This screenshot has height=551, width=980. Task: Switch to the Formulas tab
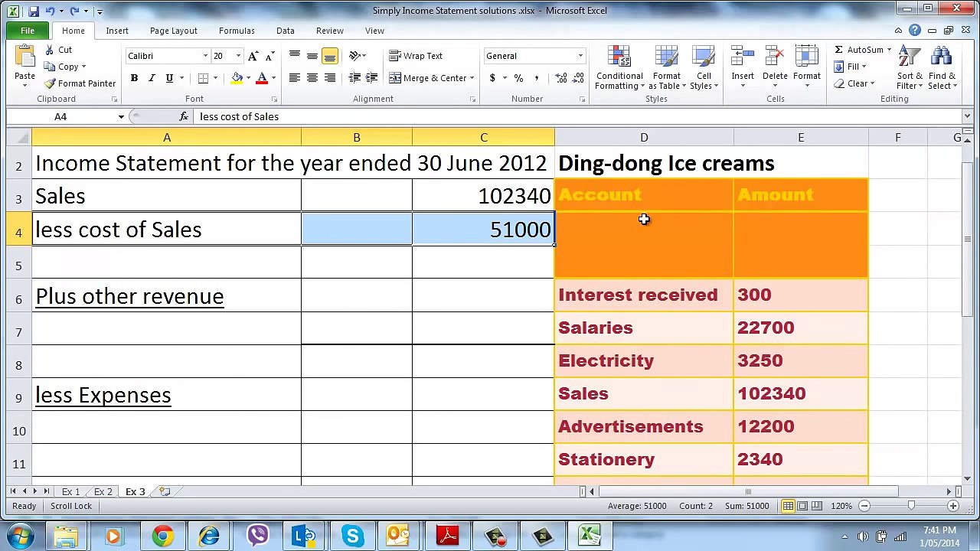[237, 31]
